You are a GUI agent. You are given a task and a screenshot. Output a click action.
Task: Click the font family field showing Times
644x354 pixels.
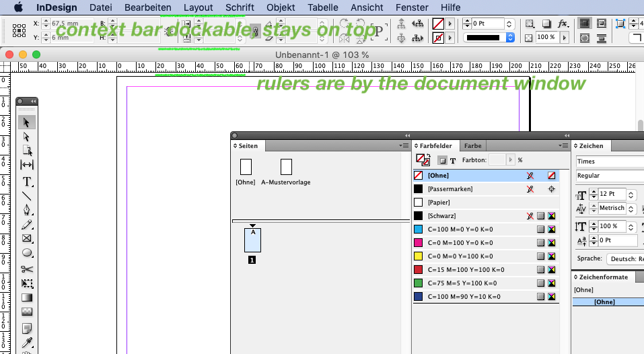[610, 162]
